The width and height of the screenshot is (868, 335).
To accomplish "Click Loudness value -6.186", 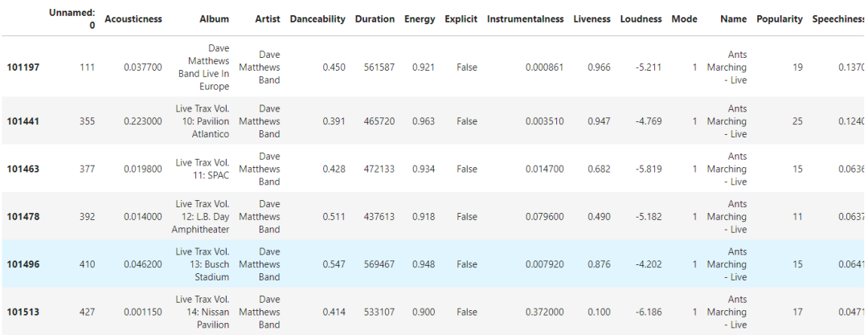I will (x=649, y=311).
